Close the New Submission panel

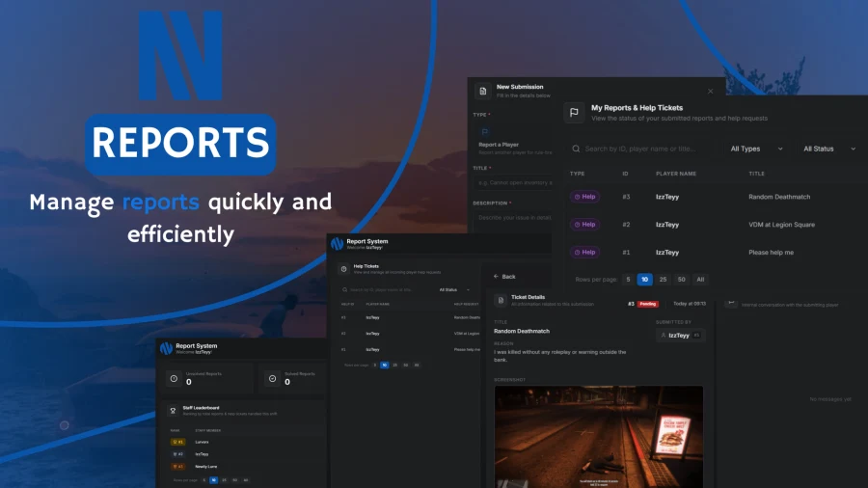[x=710, y=92]
